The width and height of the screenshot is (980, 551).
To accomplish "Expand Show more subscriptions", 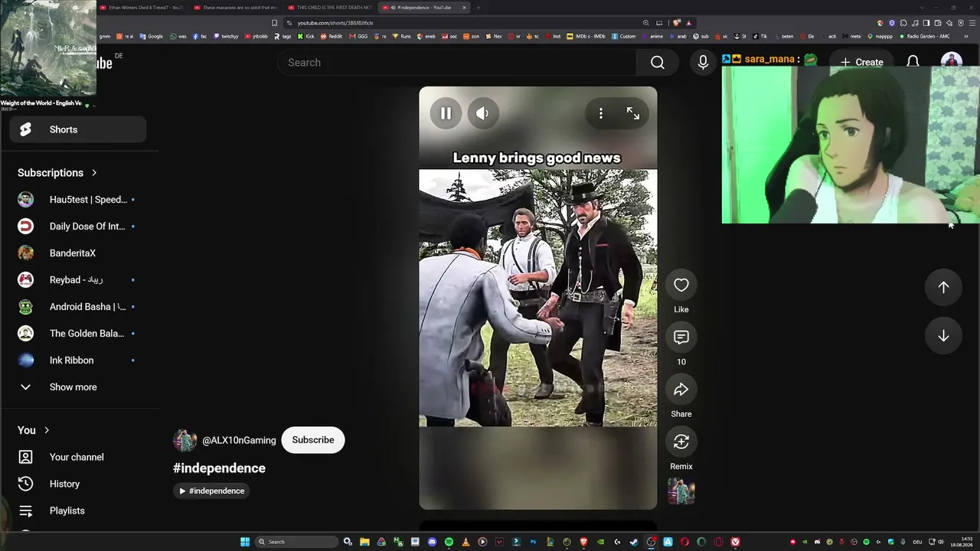I will click(78, 387).
